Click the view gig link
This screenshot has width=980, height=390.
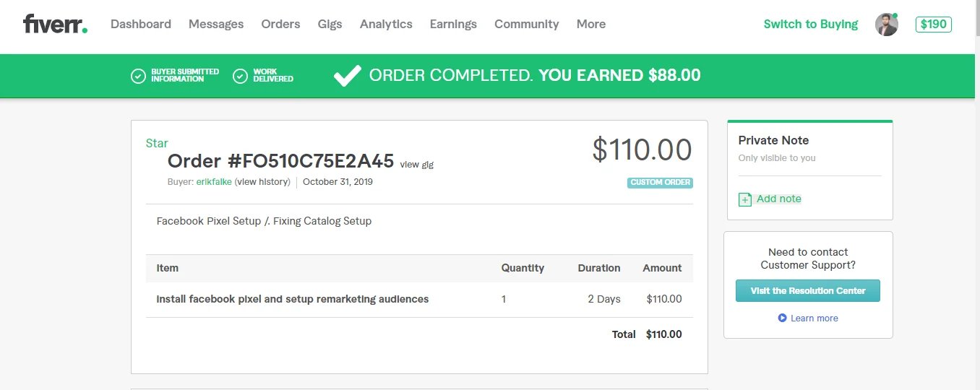click(x=416, y=165)
